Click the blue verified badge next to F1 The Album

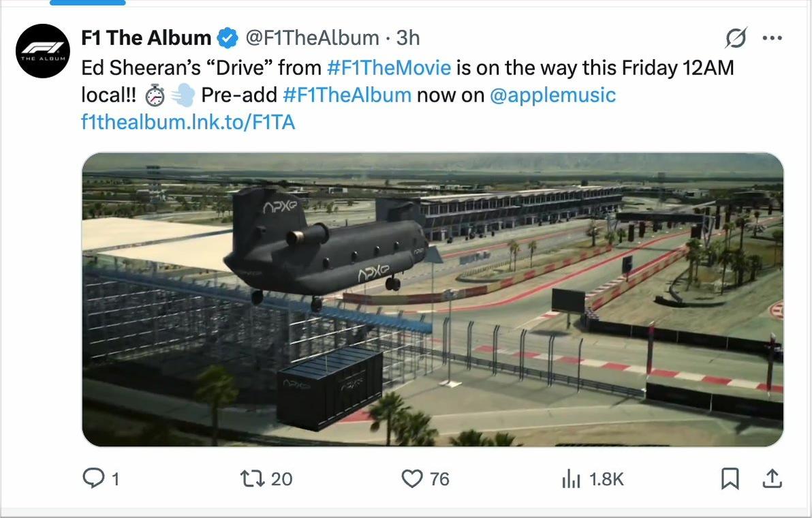[x=227, y=37]
